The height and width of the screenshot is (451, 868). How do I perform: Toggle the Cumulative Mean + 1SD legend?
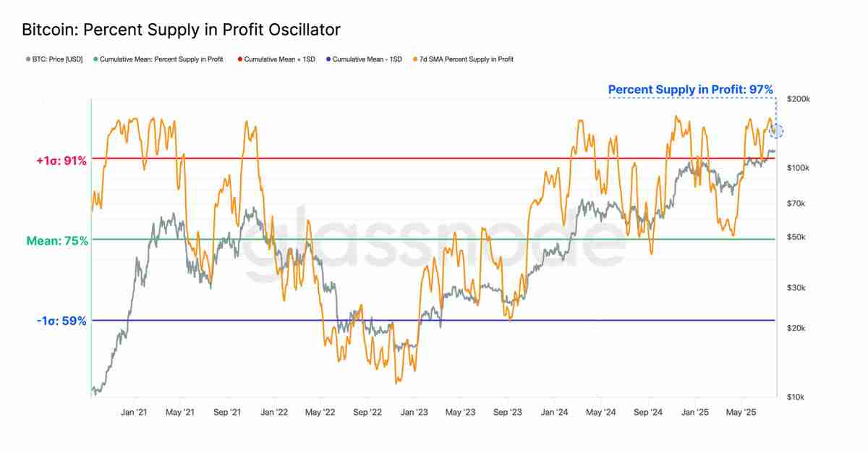[x=276, y=59]
